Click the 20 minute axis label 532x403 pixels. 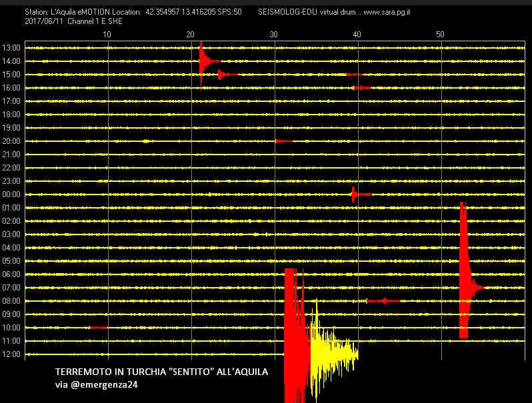[x=191, y=35]
